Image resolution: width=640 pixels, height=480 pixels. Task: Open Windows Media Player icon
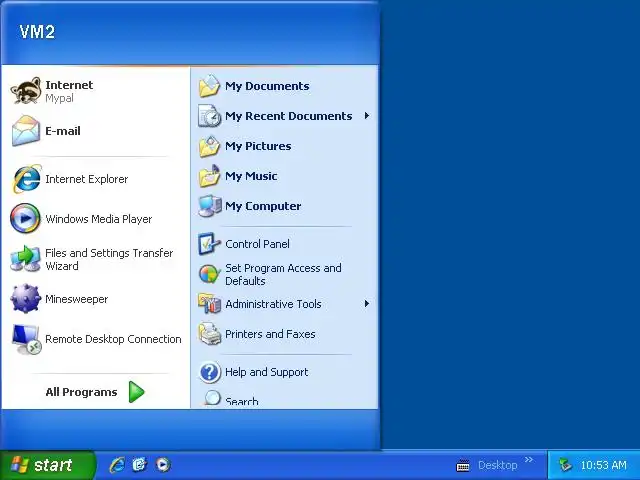click(25, 218)
